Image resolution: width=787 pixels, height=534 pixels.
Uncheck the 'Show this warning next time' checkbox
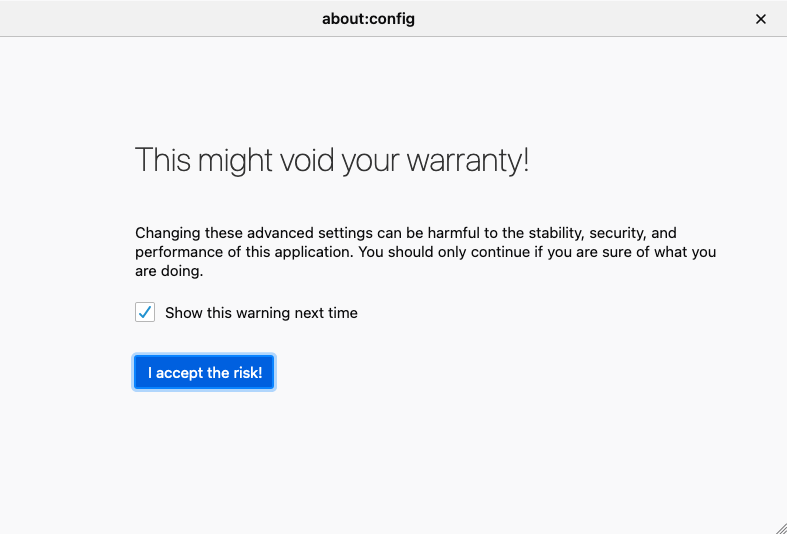tap(145, 313)
